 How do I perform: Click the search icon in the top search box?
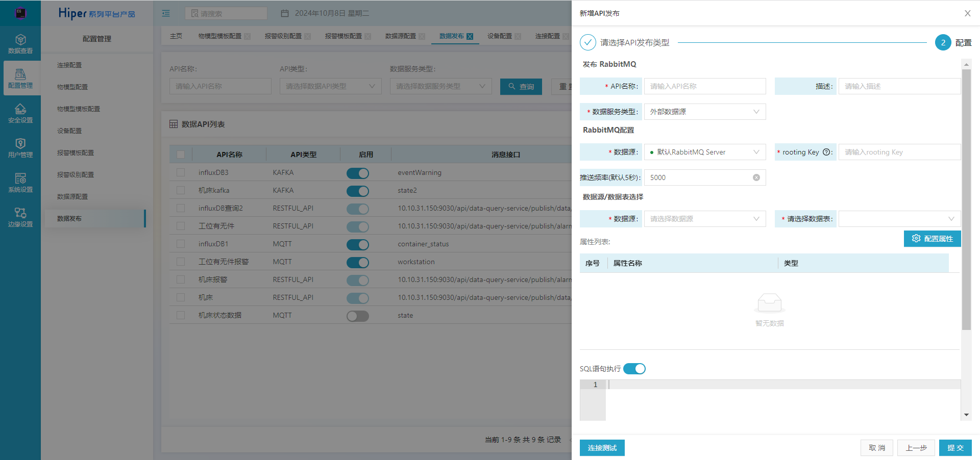click(194, 13)
